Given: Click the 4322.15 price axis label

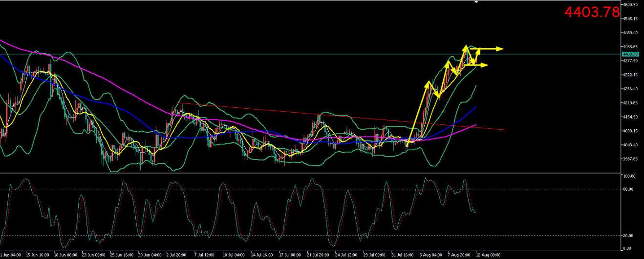Looking at the screenshot, I should coord(631,75).
